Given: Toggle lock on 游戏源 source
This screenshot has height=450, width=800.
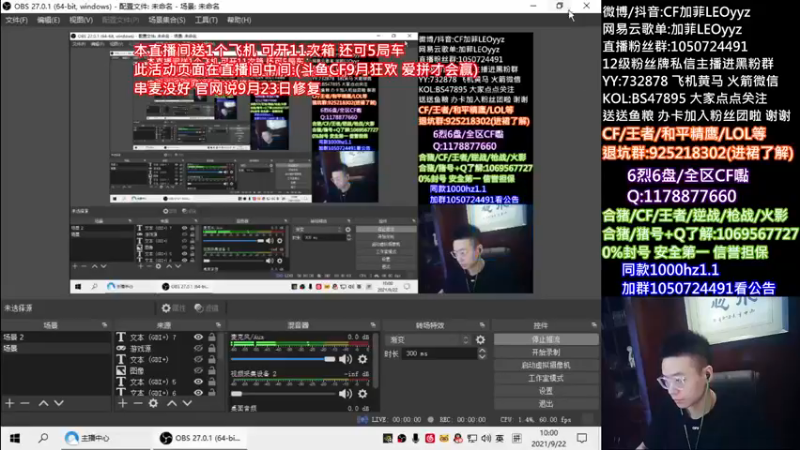Looking at the screenshot, I should (212, 348).
